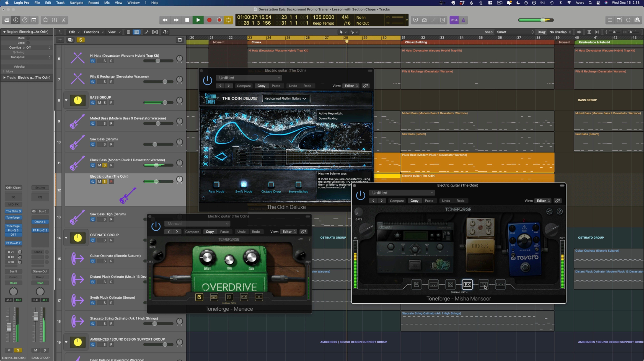
Task: Toggle Cycle mode in the transport
Action: (228, 20)
